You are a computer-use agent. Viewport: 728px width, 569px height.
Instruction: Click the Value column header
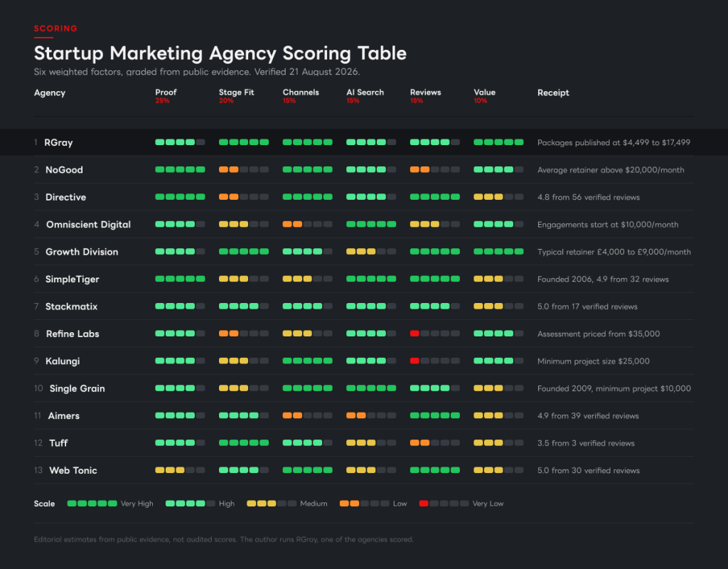tap(484, 92)
